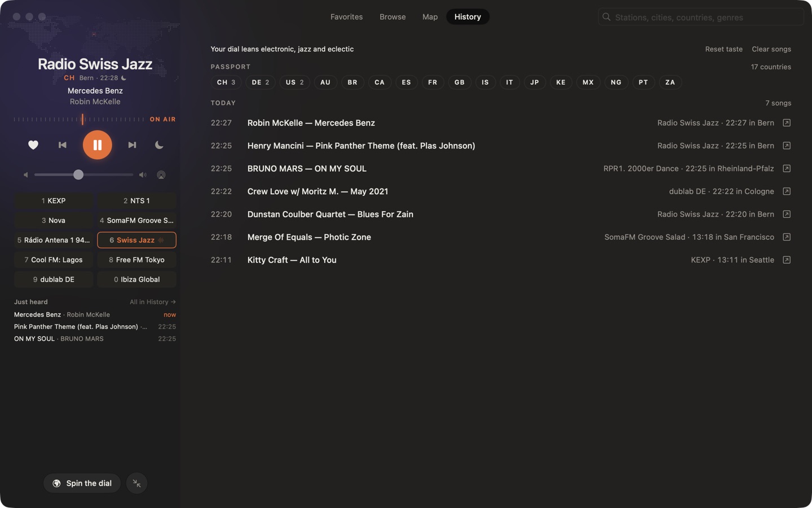812x508 pixels.
Task: Filter passport by CH country chip
Action: [226, 82]
